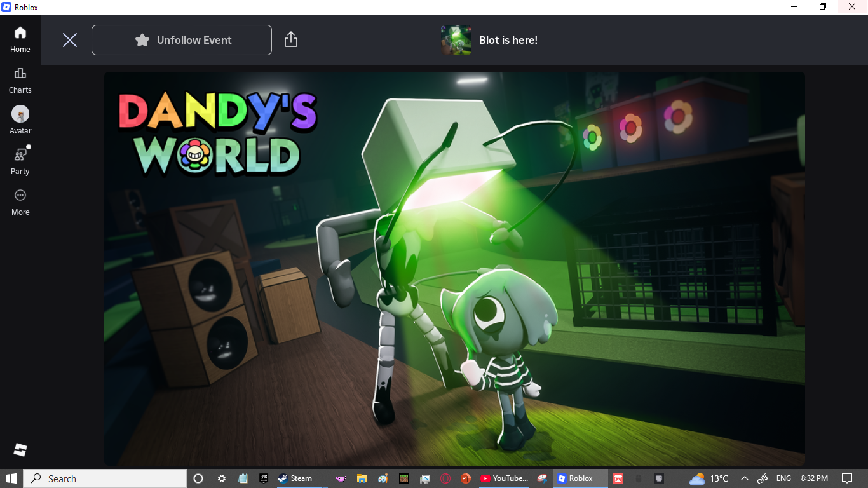
Task: Open Minecraft grass block icon in taskbar
Action: click(x=404, y=478)
